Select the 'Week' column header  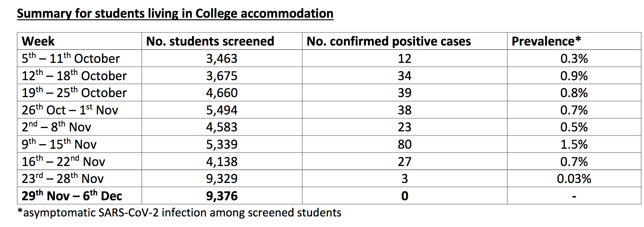click(38, 41)
